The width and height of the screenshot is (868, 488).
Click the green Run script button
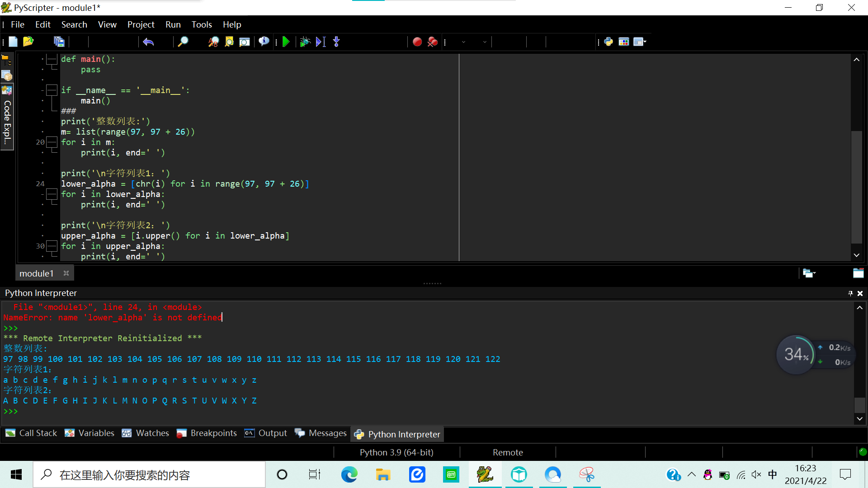coord(286,42)
